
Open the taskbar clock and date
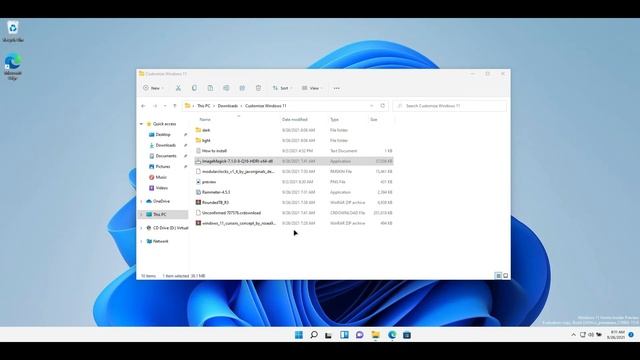(x=616, y=335)
